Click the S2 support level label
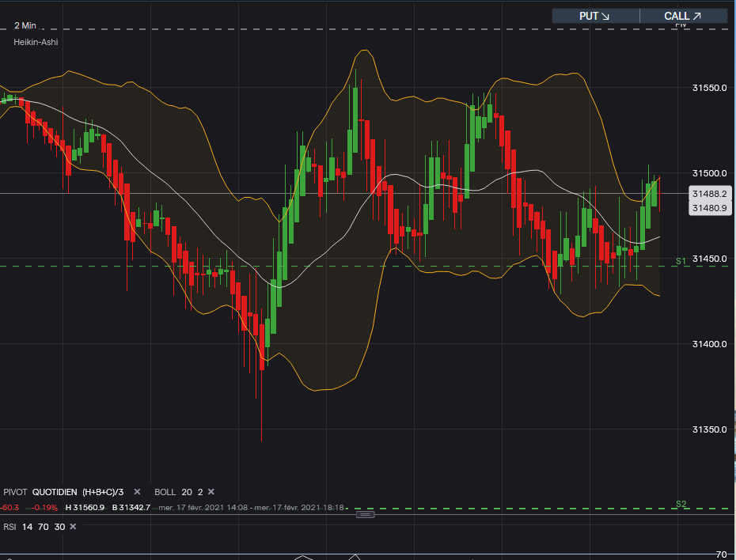The width and height of the screenshot is (736, 560). (681, 504)
